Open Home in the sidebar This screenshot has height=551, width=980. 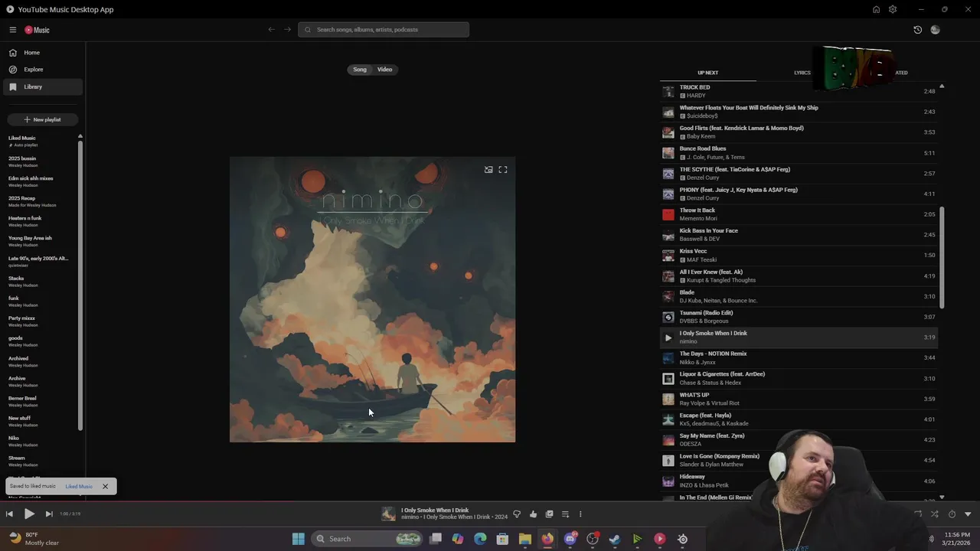[x=43, y=53]
